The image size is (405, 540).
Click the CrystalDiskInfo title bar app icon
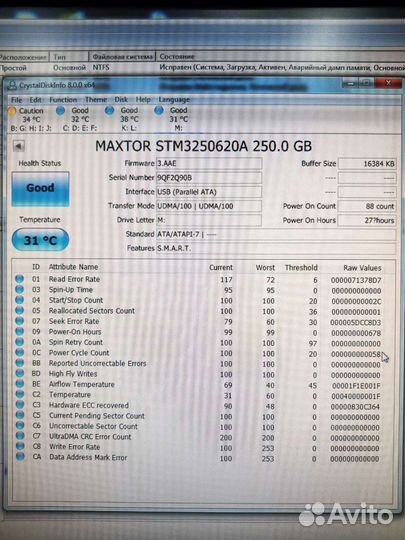(12, 85)
